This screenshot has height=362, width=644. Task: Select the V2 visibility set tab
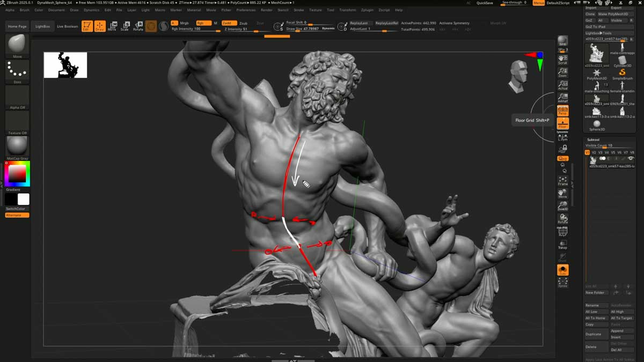tap(594, 152)
